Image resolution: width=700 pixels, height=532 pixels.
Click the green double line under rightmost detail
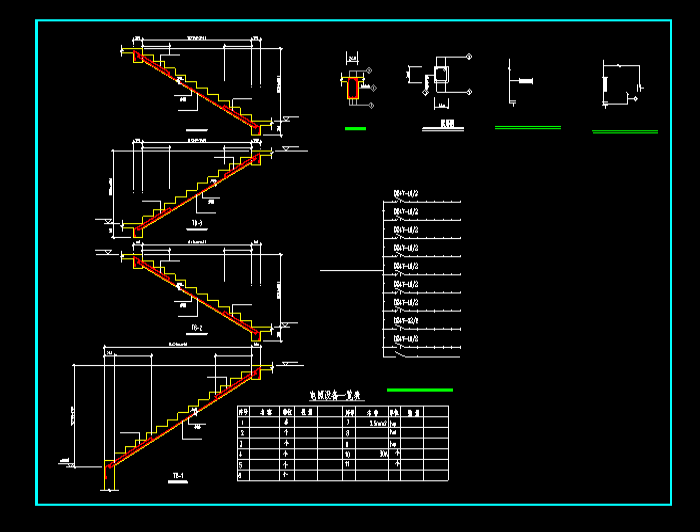pyautogui.click(x=625, y=131)
